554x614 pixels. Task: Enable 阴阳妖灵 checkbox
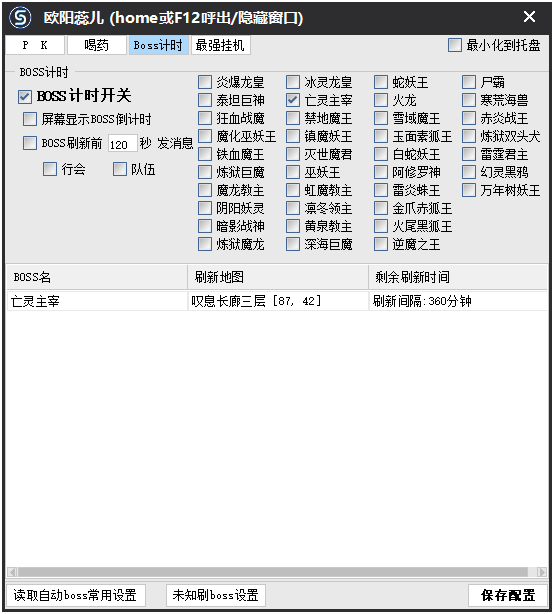click(x=205, y=208)
